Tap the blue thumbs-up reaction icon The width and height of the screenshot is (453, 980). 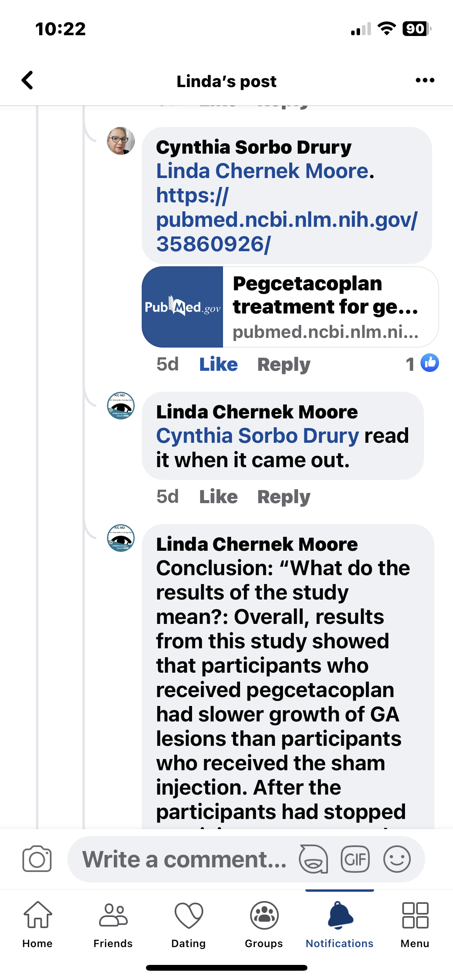429,363
